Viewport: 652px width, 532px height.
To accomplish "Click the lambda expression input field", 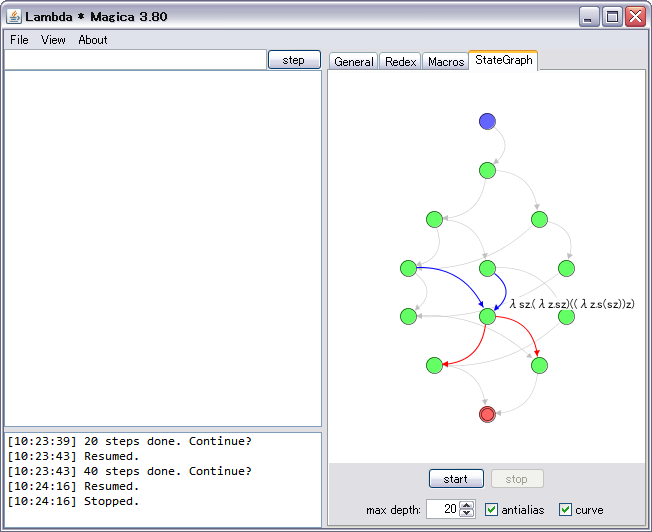I will pyautogui.click(x=135, y=60).
